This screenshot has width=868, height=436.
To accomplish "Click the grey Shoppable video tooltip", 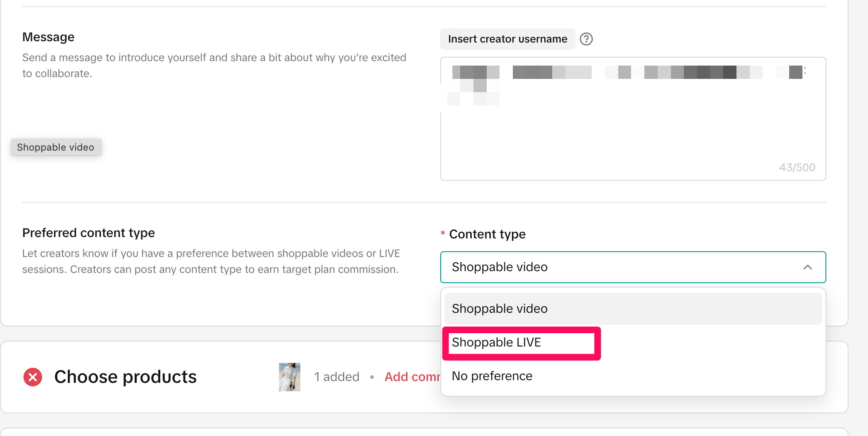I will [56, 147].
